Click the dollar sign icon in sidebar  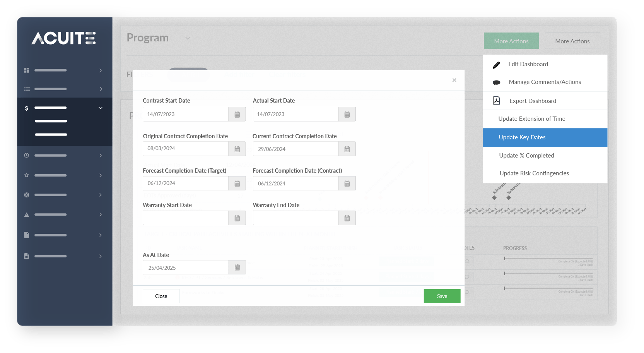pyautogui.click(x=27, y=108)
